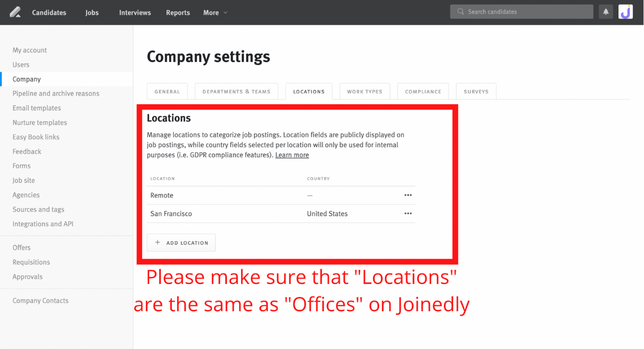Switch to the Compliance tab
The width and height of the screenshot is (644, 349).
pos(423,91)
